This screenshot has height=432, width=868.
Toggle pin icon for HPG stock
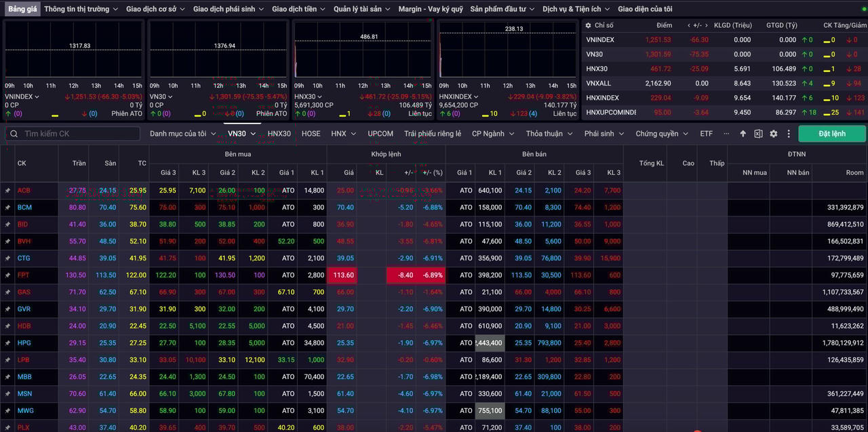tap(7, 343)
